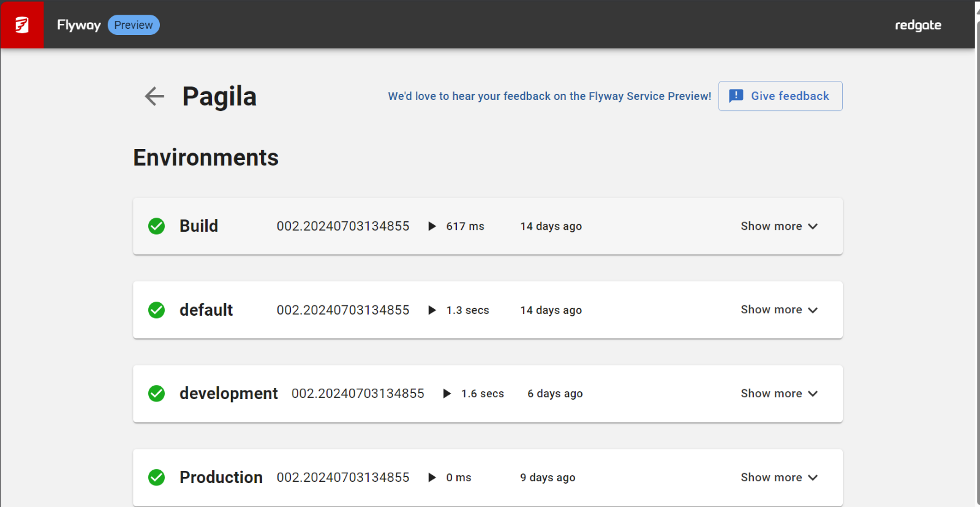Click the 1.6 secs duration
This screenshot has width=980, height=507.
(x=483, y=394)
